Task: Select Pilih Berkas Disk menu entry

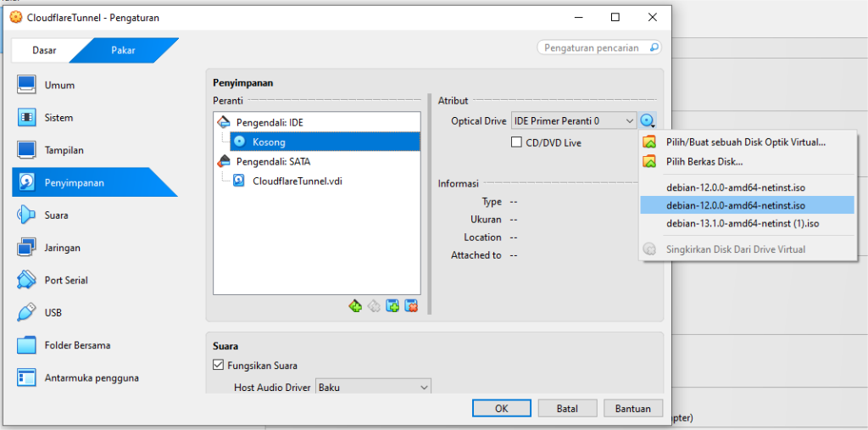Action: pos(704,161)
